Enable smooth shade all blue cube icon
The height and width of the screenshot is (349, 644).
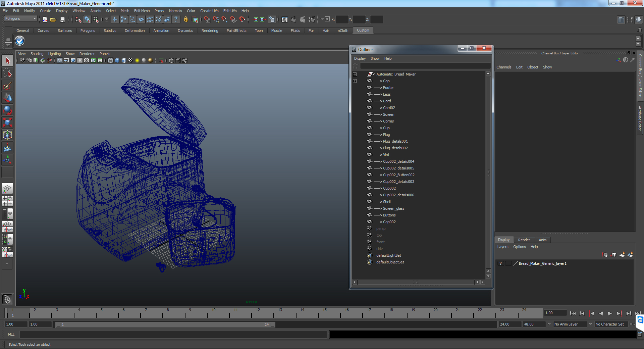tap(117, 60)
